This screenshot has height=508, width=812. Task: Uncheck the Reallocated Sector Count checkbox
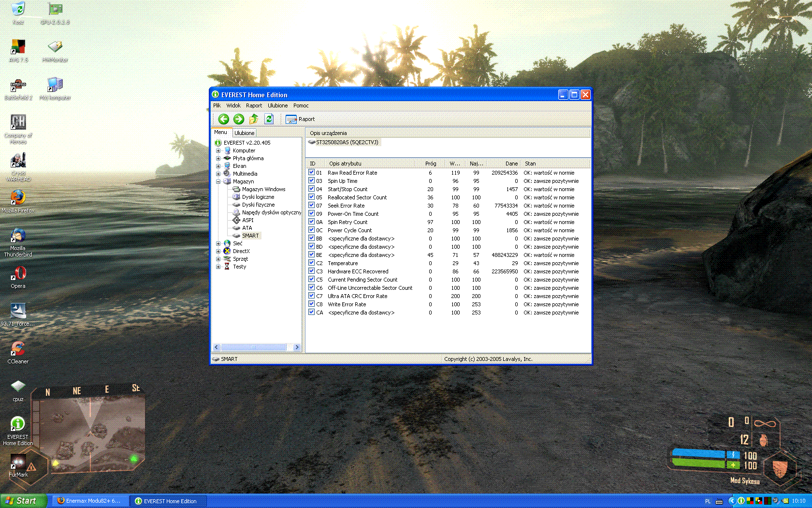click(x=312, y=197)
